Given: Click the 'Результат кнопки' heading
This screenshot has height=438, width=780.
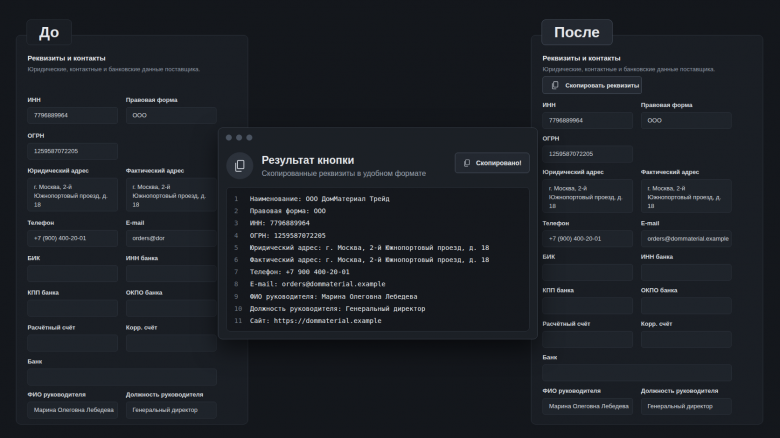Looking at the screenshot, I should tap(308, 160).
